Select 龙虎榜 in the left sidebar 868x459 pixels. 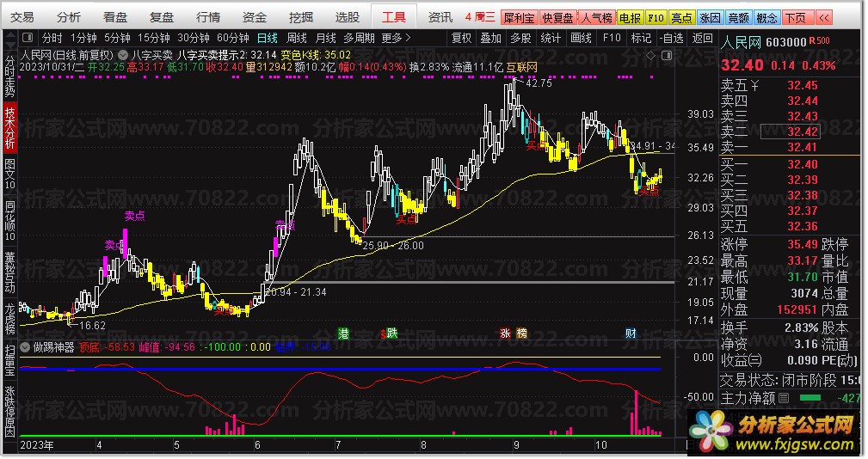tap(10, 318)
